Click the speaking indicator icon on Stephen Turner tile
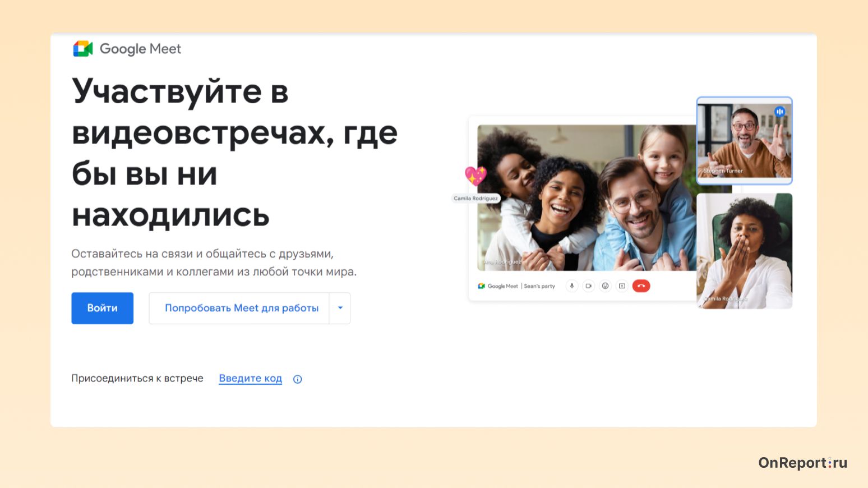The width and height of the screenshot is (868, 488). coord(779,112)
